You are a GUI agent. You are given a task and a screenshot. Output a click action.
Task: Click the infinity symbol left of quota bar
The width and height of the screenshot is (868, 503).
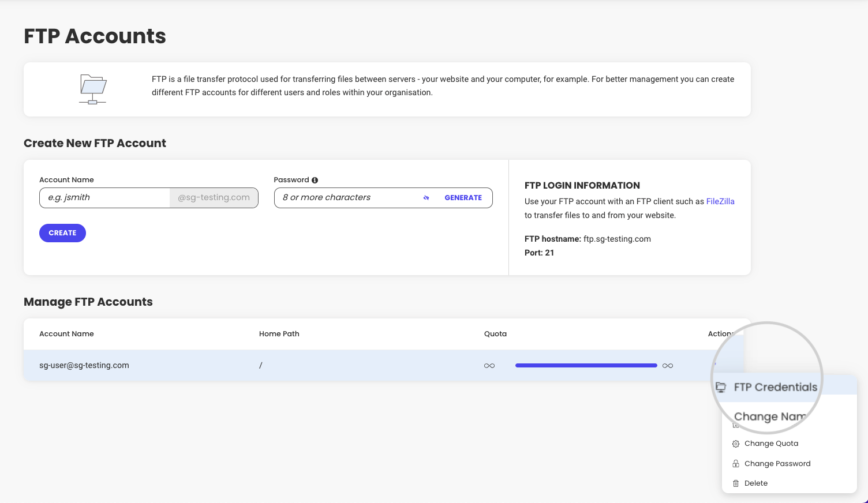[489, 366]
